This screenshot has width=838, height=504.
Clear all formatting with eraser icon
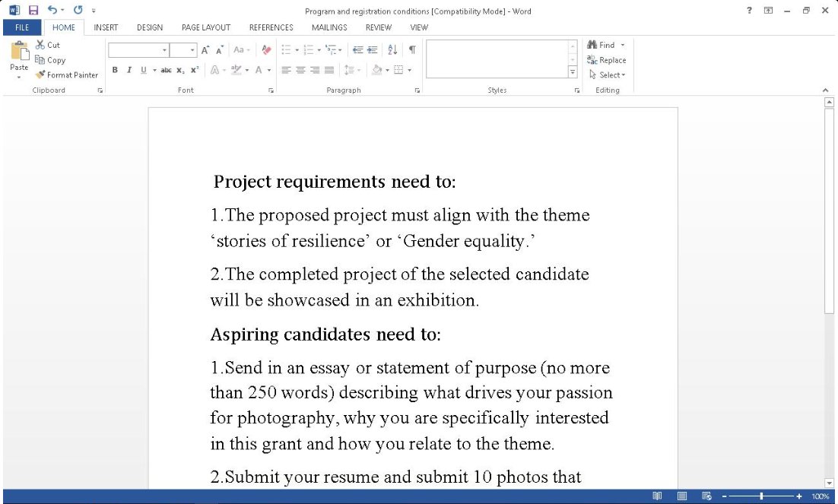pos(265,50)
